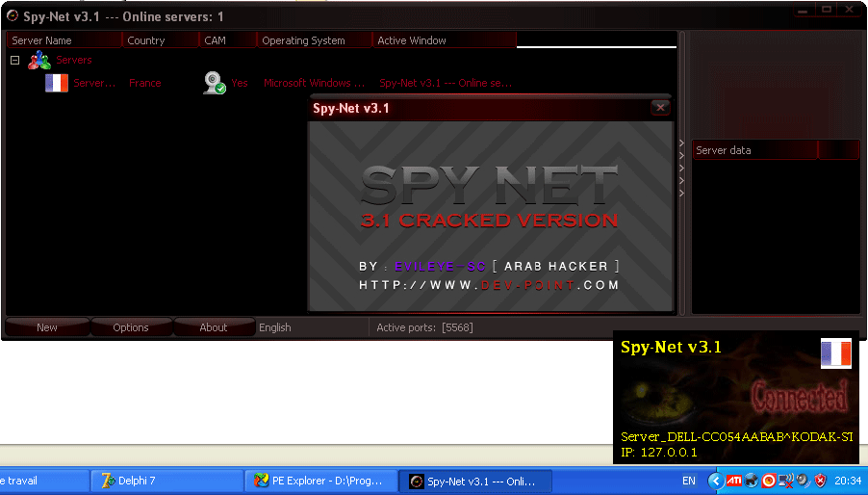
Task: Switch to Delphi 7 taskbar button
Action: [x=167, y=481]
